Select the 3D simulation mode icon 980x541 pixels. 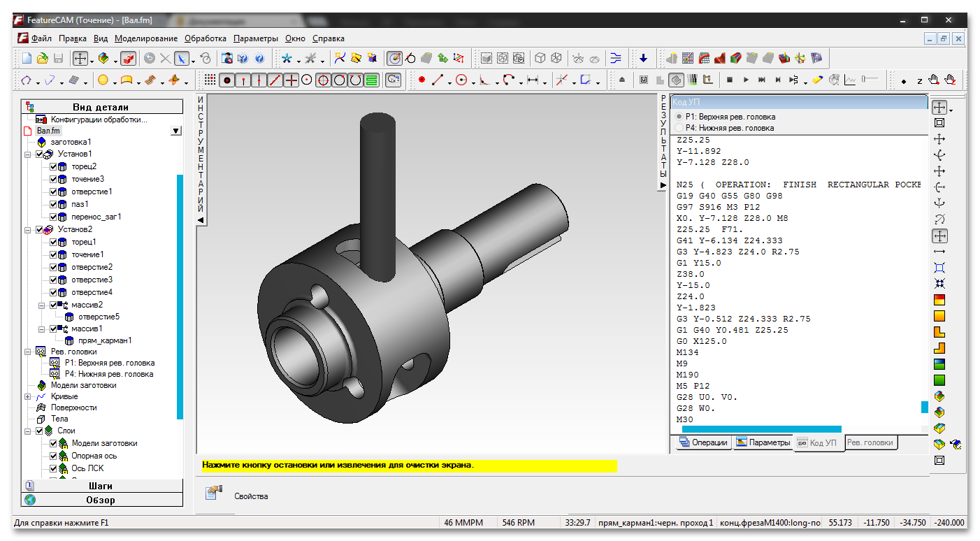point(675,80)
